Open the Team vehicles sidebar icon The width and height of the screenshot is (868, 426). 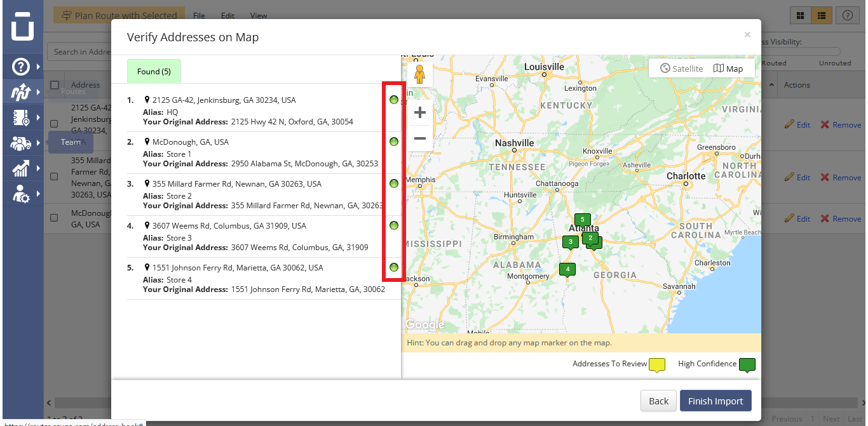click(x=21, y=143)
